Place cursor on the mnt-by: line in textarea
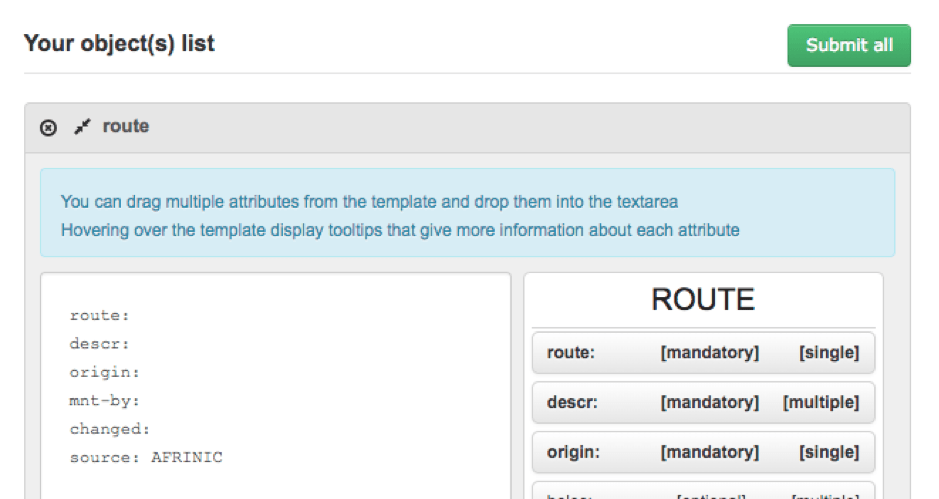The image size is (939, 499). [x=104, y=401]
